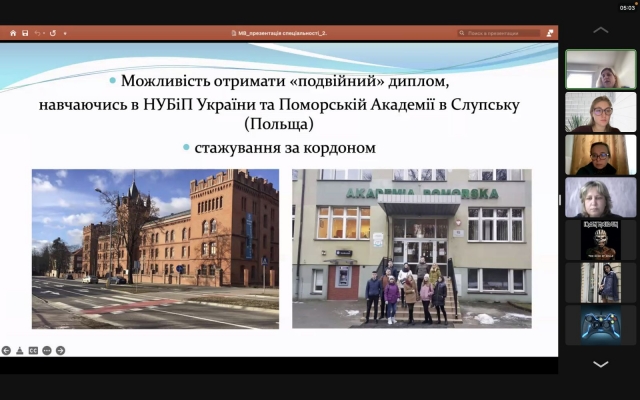Click the Home icon in PowerPoint toolbar
The image size is (640, 400).
coord(13,33)
